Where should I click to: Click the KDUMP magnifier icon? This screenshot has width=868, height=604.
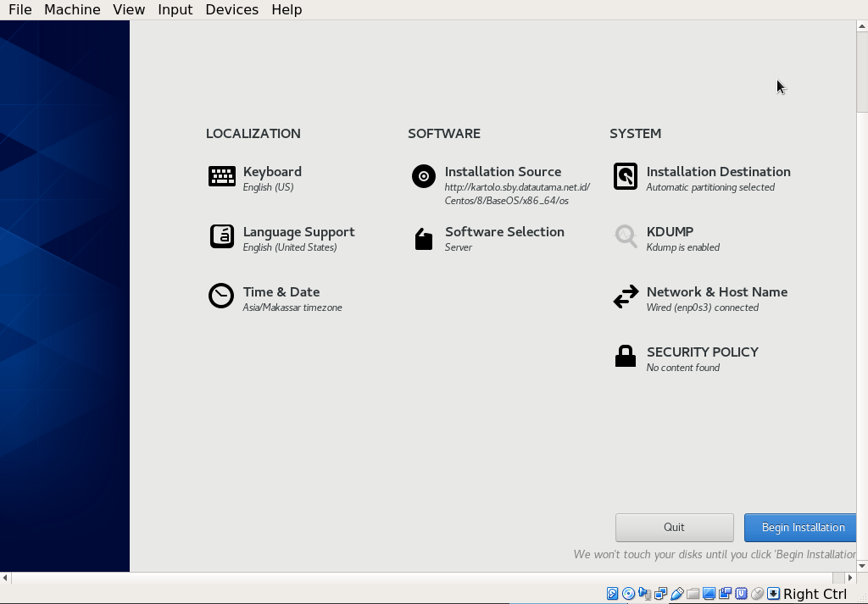click(625, 236)
